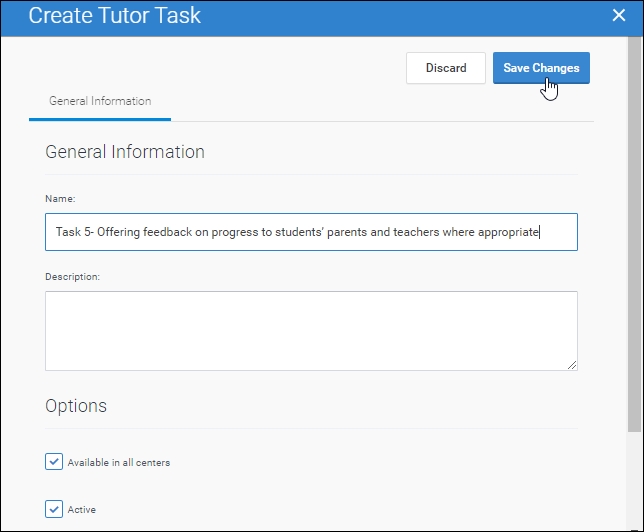
Task: Click the General Information section heading
Action: click(x=125, y=152)
